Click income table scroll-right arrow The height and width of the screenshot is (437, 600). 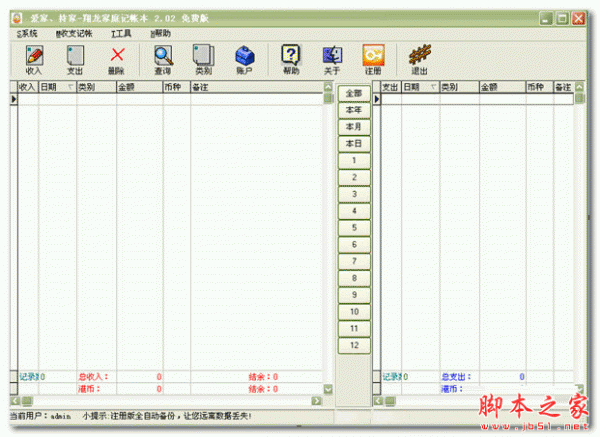[316, 401]
